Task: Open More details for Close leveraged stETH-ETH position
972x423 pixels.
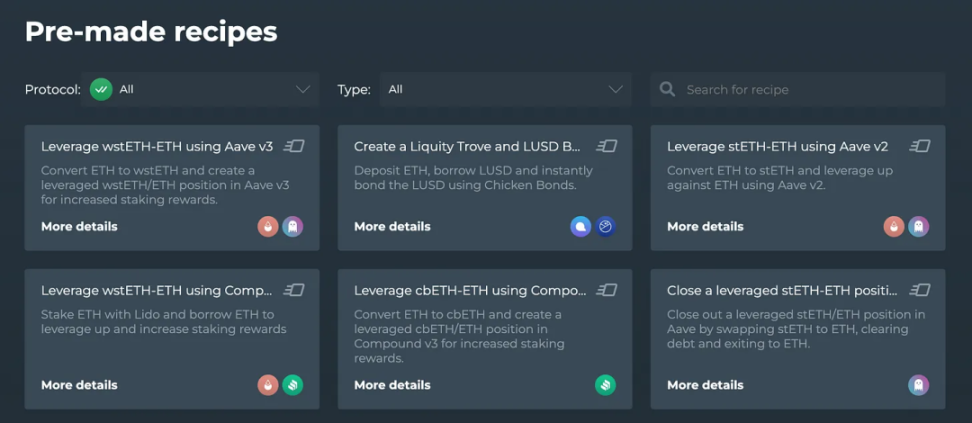Action: 705,385
